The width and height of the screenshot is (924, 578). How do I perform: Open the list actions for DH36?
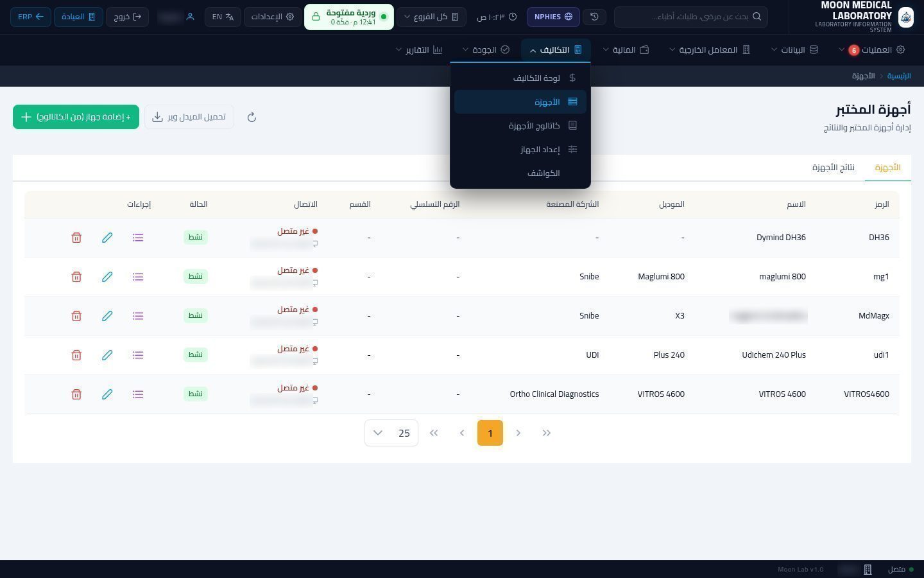pyautogui.click(x=138, y=238)
